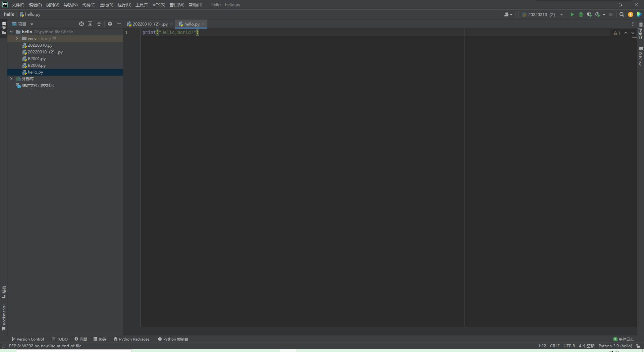Open Python 控制台 console
Image resolution: width=644 pixels, height=352 pixels.
coord(173,339)
